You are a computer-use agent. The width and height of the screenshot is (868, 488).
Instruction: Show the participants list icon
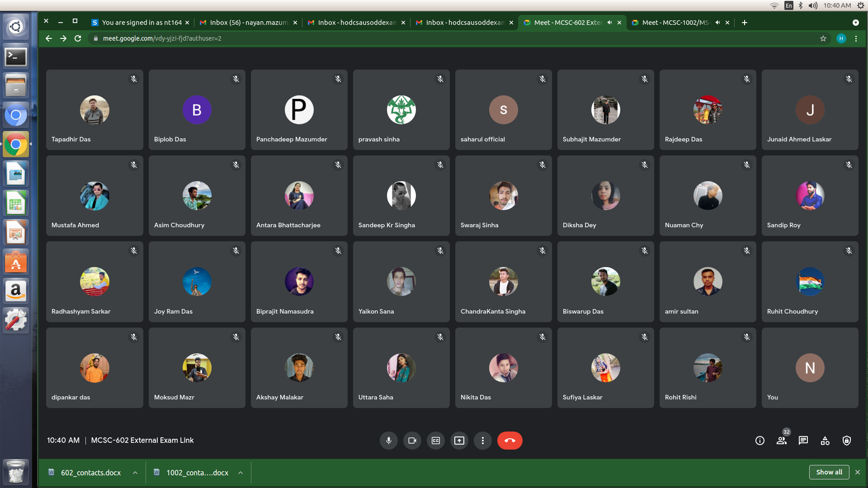pos(781,441)
